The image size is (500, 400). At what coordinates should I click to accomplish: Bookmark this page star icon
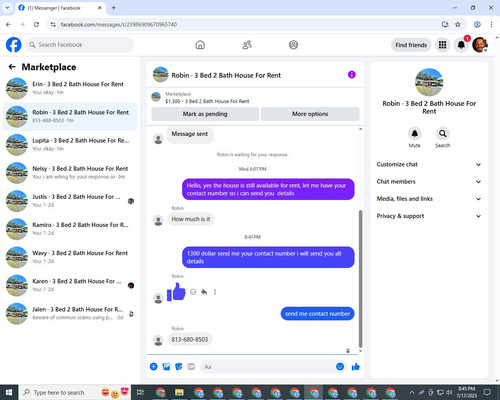[x=458, y=24]
